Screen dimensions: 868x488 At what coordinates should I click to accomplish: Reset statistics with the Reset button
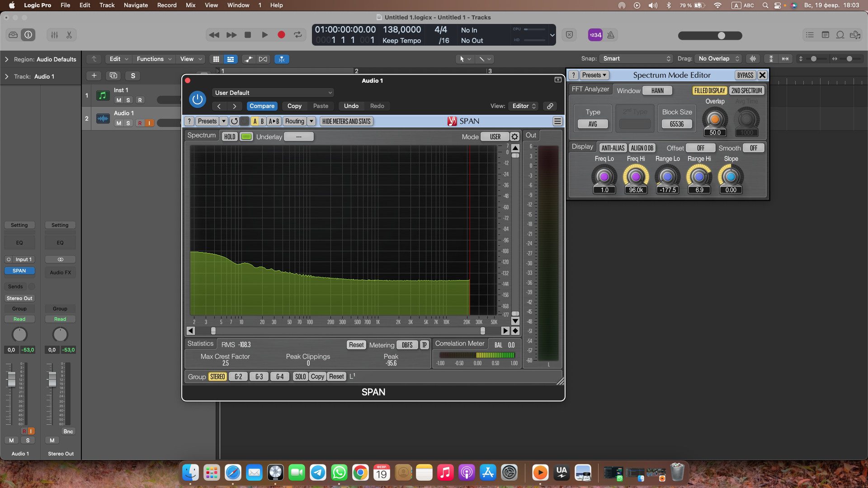356,345
